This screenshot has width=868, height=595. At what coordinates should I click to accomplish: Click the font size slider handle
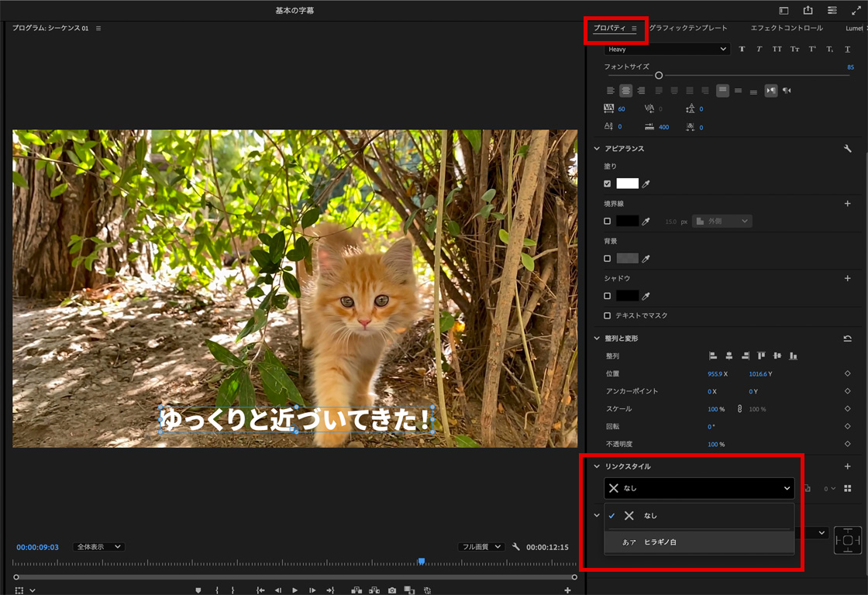point(659,75)
